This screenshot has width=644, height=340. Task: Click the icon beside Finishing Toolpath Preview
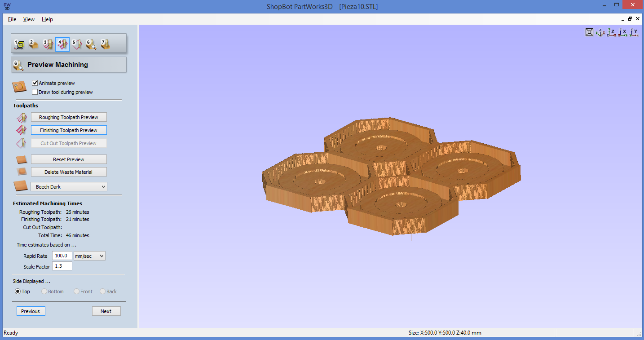pyautogui.click(x=22, y=130)
